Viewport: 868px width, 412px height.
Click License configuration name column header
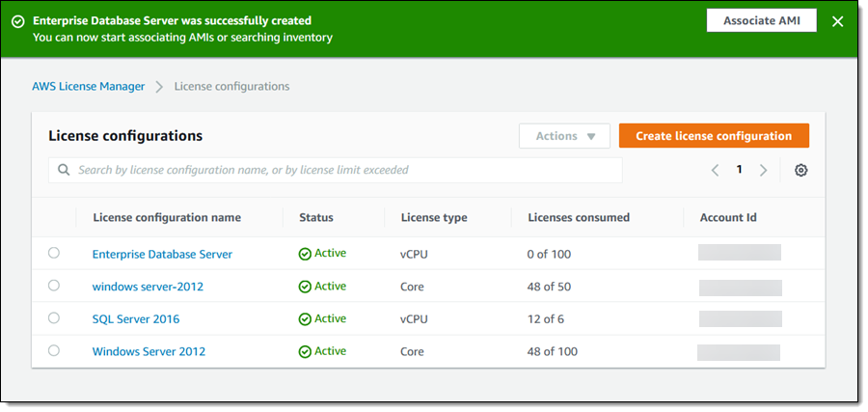167,218
